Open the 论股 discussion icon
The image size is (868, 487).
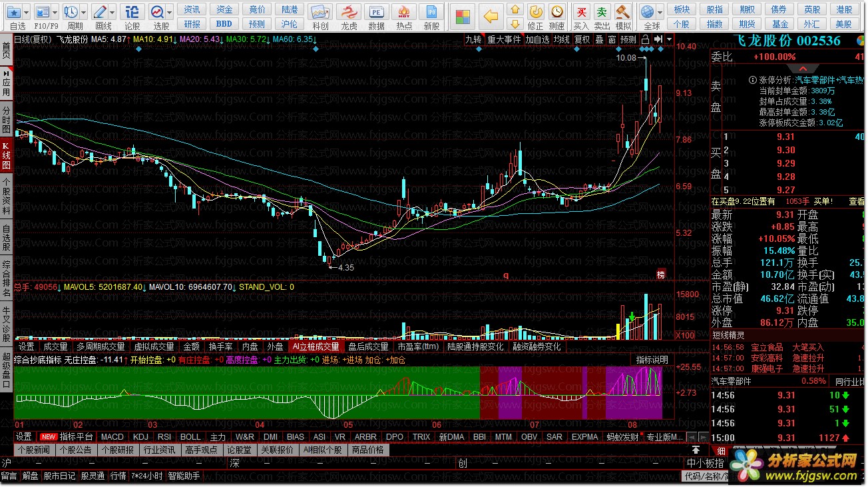pyautogui.click(x=132, y=12)
